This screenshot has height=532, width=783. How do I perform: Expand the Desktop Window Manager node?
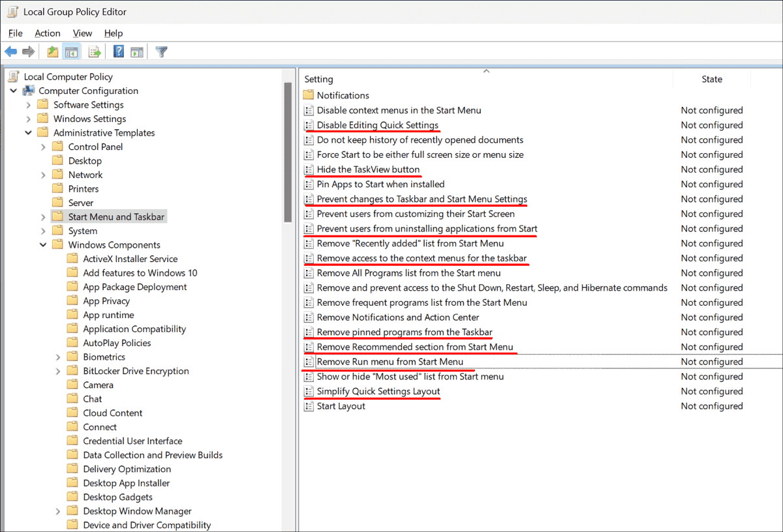[58, 510]
